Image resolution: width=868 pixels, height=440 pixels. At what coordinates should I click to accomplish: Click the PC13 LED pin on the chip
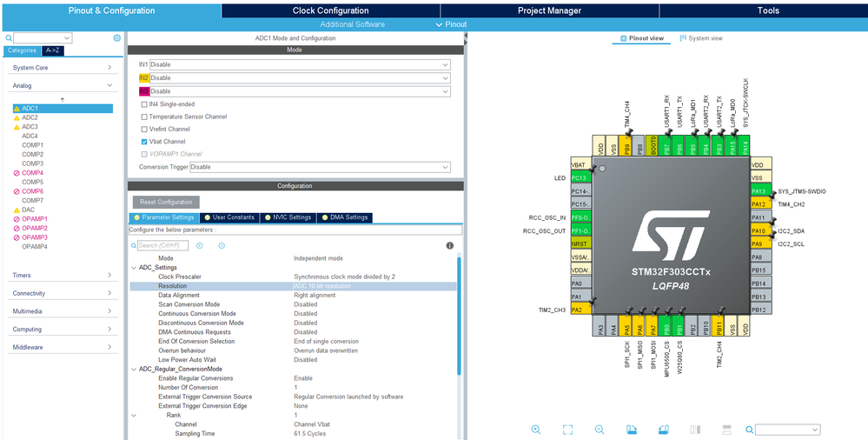[580, 178]
